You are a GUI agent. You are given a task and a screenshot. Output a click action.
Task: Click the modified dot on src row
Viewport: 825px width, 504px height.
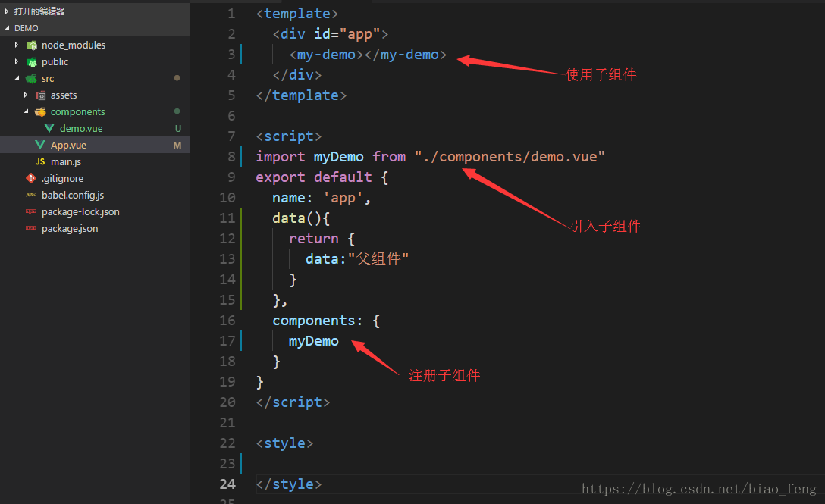coord(177,78)
